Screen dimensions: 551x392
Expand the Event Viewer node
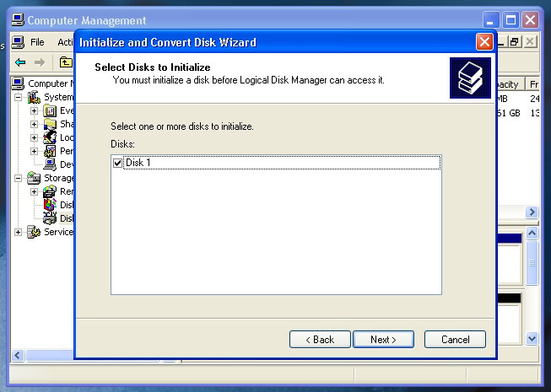coord(34,110)
